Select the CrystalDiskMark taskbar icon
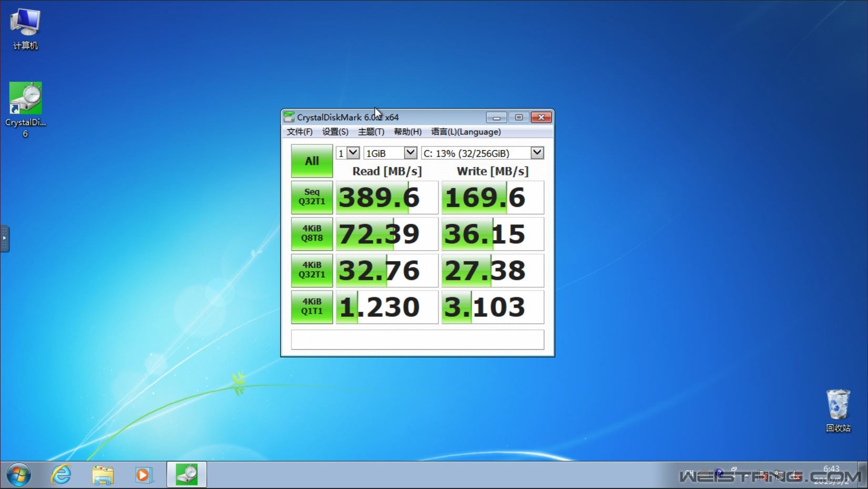Image resolution: width=868 pixels, height=489 pixels. click(x=186, y=474)
